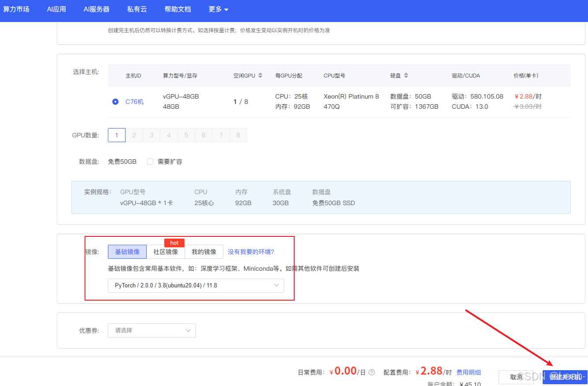The width and height of the screenshot is (588, 386).
Task: Click the 取消 button
Action: point(516,377)
